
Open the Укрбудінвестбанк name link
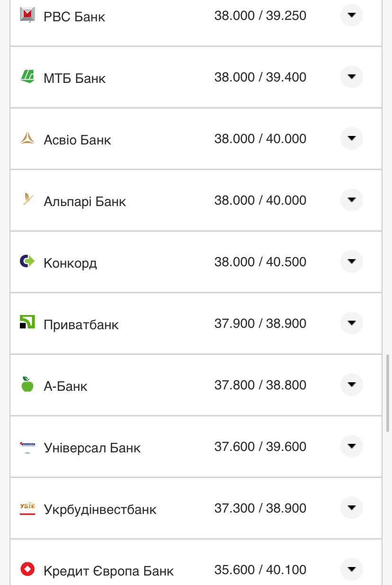click(100, 509)
